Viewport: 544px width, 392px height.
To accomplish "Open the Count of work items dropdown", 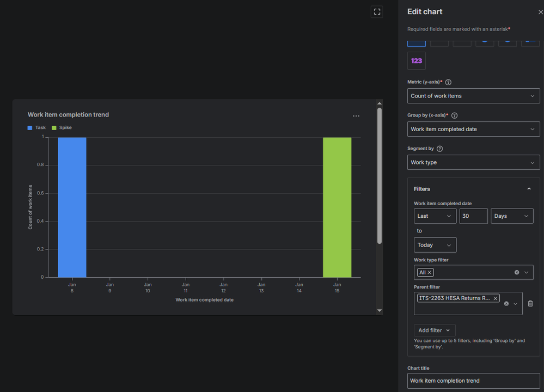I will (x=473, y=96).
